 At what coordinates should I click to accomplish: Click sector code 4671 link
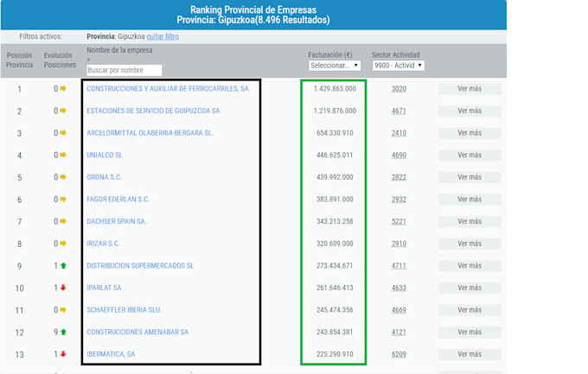pos(399,111)
